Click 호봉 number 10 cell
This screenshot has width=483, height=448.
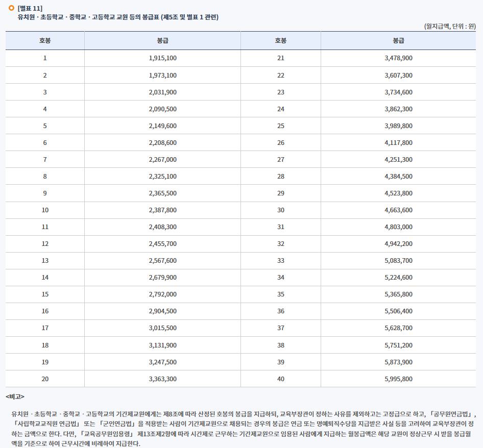tap(45, 210)
